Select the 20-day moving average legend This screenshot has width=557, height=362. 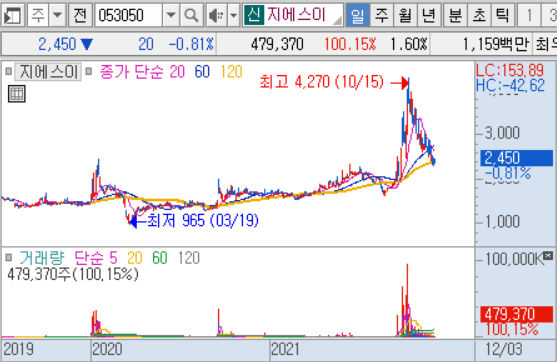tap(177, 72)
